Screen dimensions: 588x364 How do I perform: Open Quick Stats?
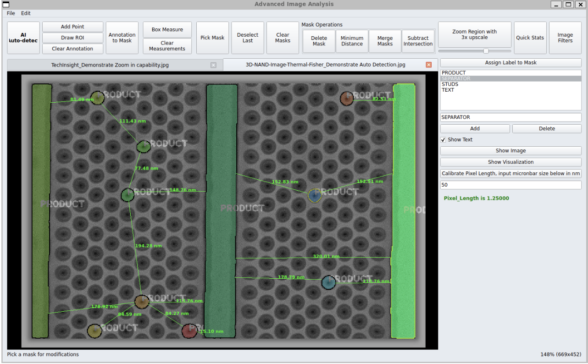pyautogui.click(x=530, y=38)
